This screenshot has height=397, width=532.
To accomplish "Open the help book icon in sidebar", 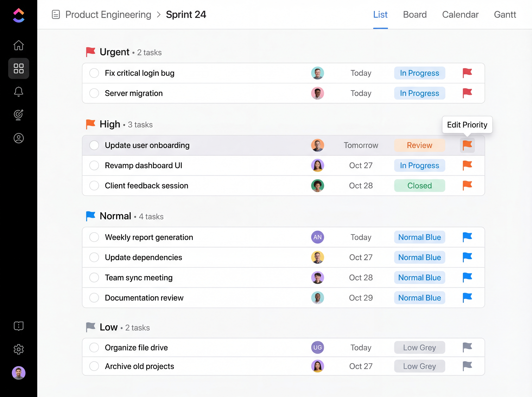I will [x=19, y=326].
